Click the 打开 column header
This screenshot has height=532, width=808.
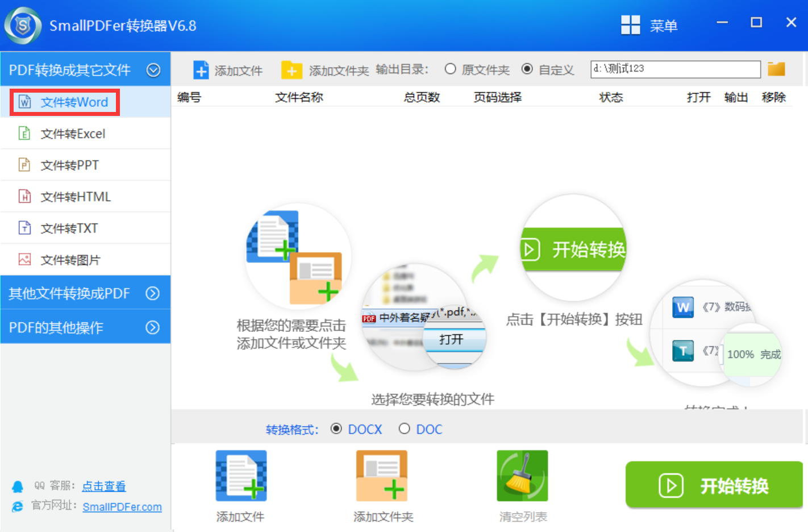coord(699,97)
